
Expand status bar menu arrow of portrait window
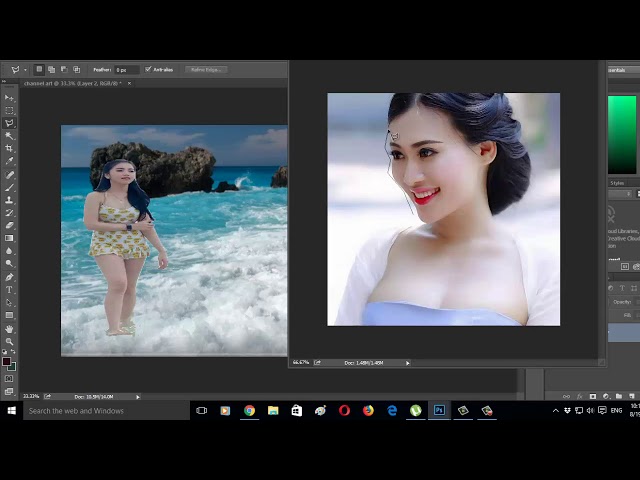click(407, 363)
